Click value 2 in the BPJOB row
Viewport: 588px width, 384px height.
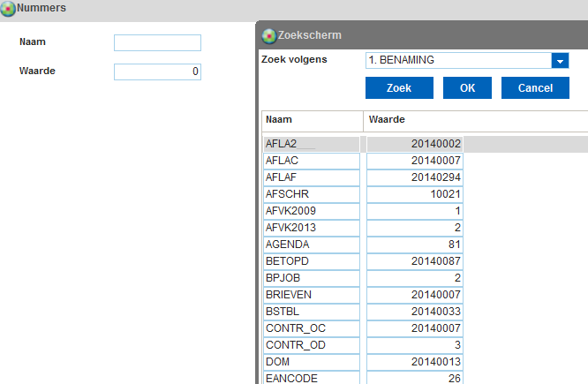pyautogui.click(x=415, y=278)
